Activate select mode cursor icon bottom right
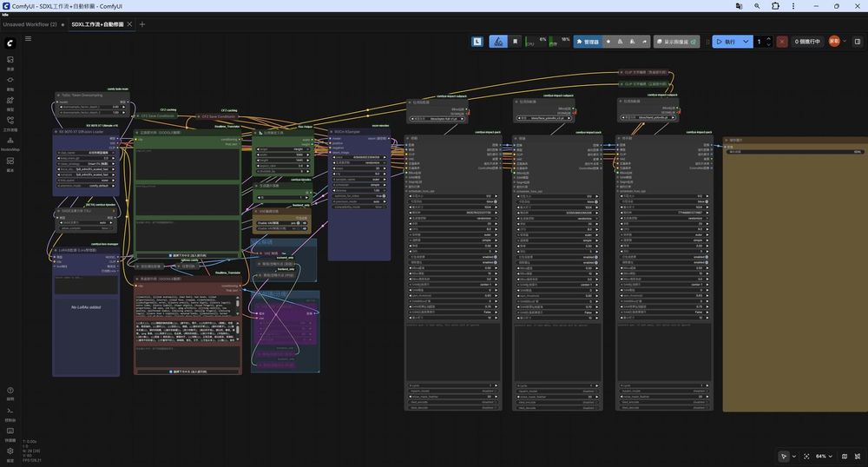The width and height of the screenshot is (868, 467). point(784,457)
